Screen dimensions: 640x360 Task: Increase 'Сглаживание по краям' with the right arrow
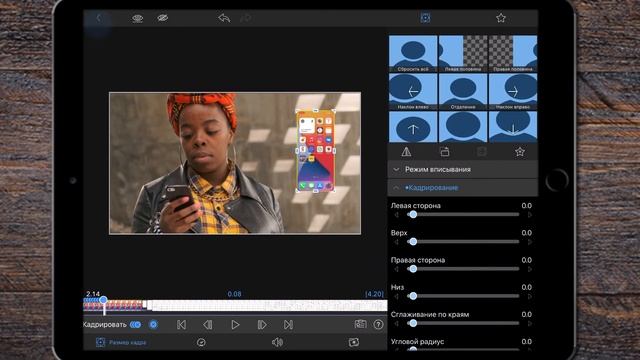[530, 324]
